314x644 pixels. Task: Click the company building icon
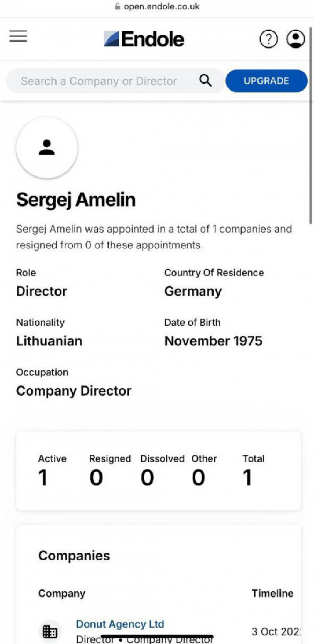(50, 631)
